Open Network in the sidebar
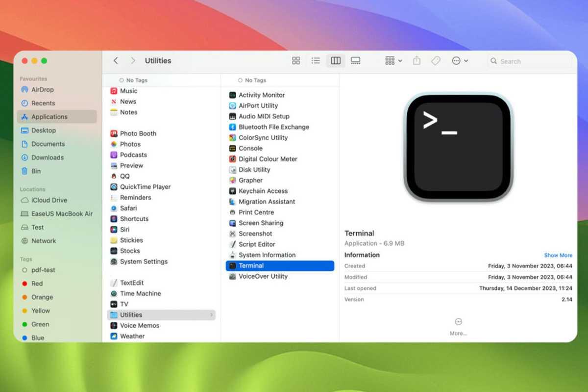 point(44,241)
